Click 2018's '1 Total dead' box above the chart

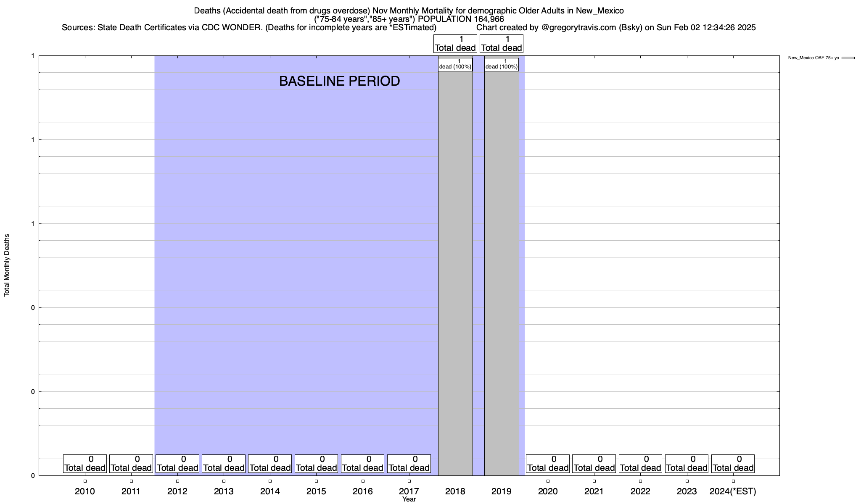[455, 44]
